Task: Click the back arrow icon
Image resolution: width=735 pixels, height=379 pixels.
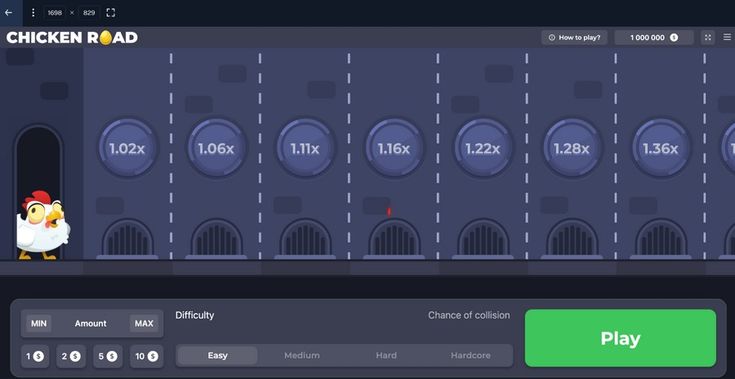Action: click(8, 13)
